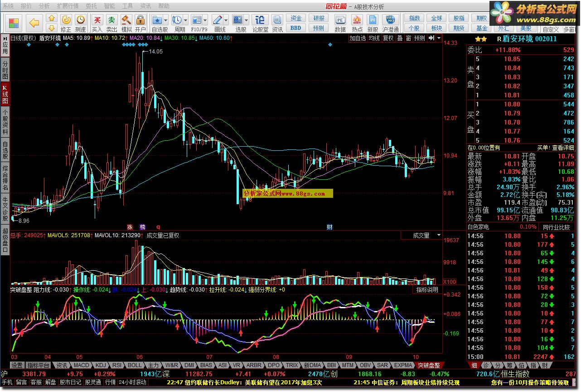Click the down arrow toolbar icon
Screen dimensions: 581x392
coord(51,27)
